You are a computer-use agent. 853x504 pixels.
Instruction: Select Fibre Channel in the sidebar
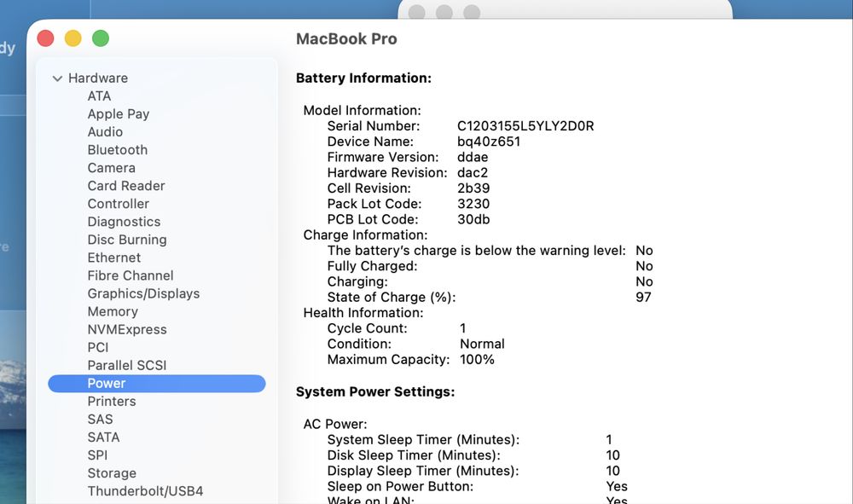131,275
